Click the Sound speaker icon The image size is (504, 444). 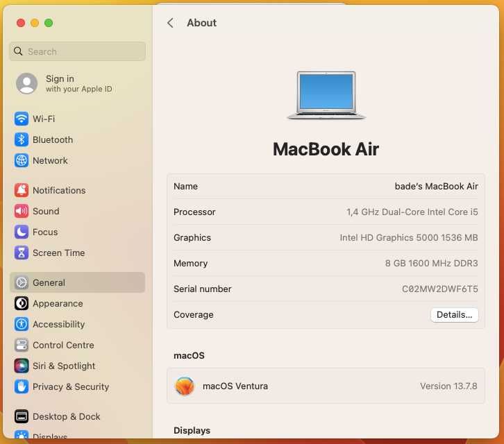pyautogui.click(x=22, y=211)
